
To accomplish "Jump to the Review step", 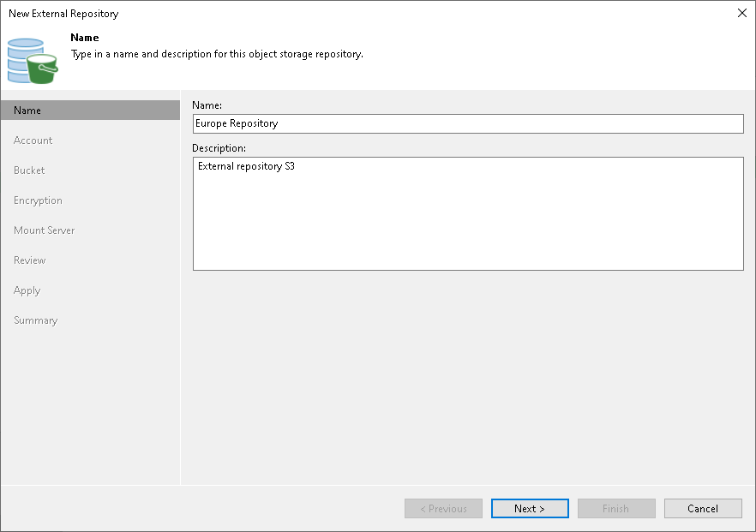I will pyautogui.click(x=29, y=260).
